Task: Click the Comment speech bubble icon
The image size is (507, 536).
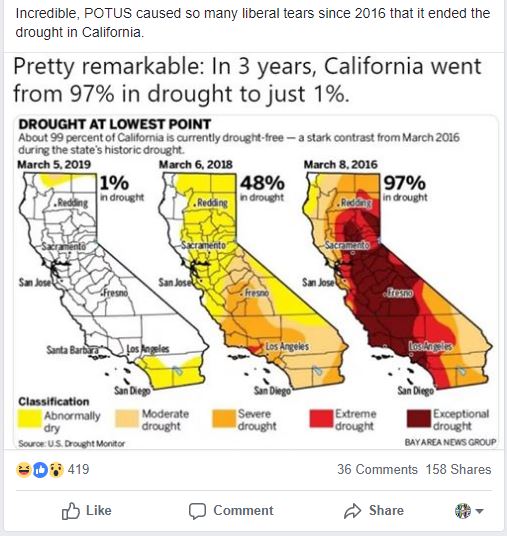Action: 197,511
